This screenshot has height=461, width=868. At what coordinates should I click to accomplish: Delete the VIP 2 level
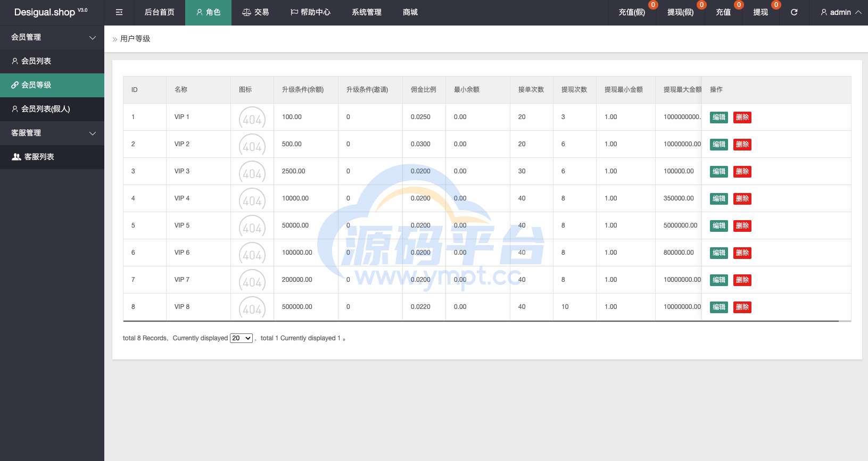coord(742,145)
